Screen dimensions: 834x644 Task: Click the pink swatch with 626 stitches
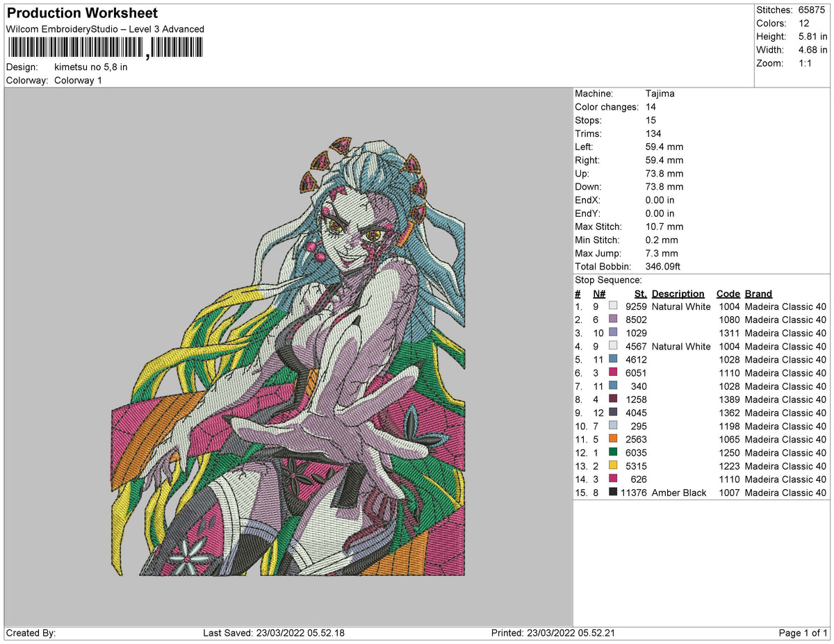pos(613,479)
